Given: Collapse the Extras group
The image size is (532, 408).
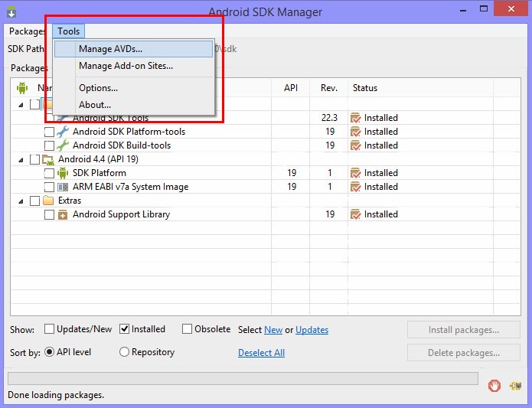Looking at the screenshot, I should [21, 201].
